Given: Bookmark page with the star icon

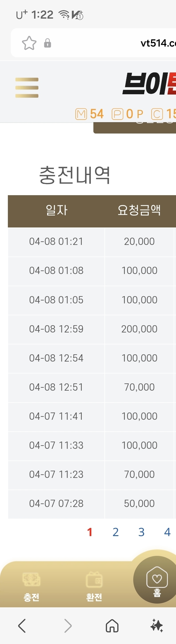Looking at the screenshot, I should point(29,43).
